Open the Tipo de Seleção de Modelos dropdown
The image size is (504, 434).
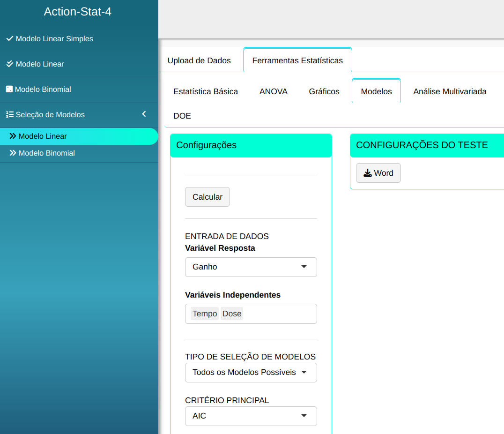[251, 373]
